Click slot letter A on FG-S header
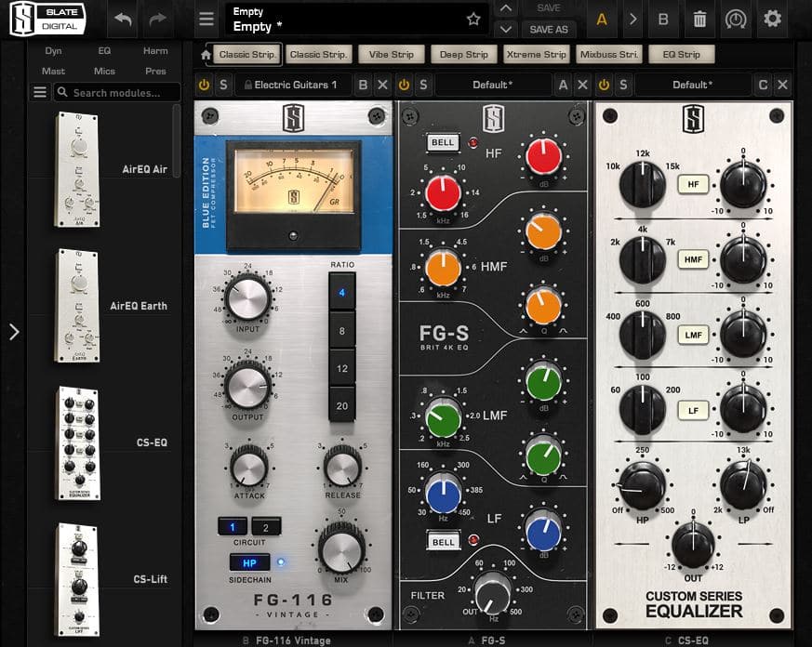812x647 pixels. 563,85
